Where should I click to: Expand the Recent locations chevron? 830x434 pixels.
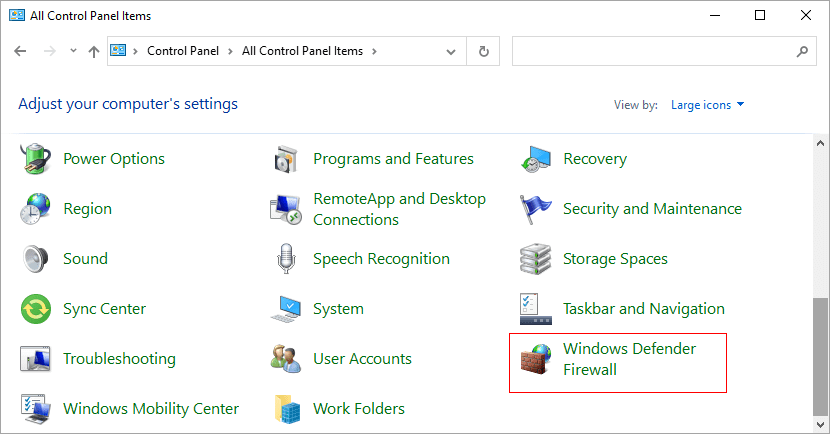(74, 51)
